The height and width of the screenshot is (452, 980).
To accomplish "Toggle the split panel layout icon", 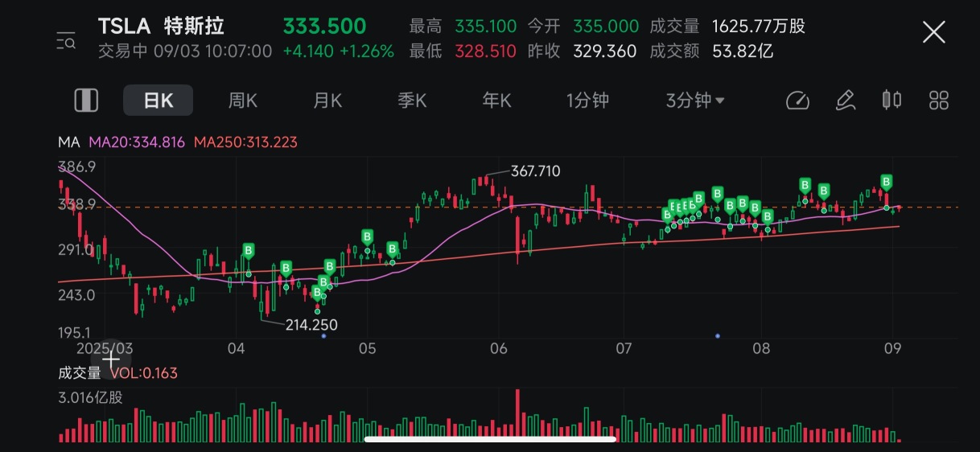I will pyautogui.click(x=86, y=101).
